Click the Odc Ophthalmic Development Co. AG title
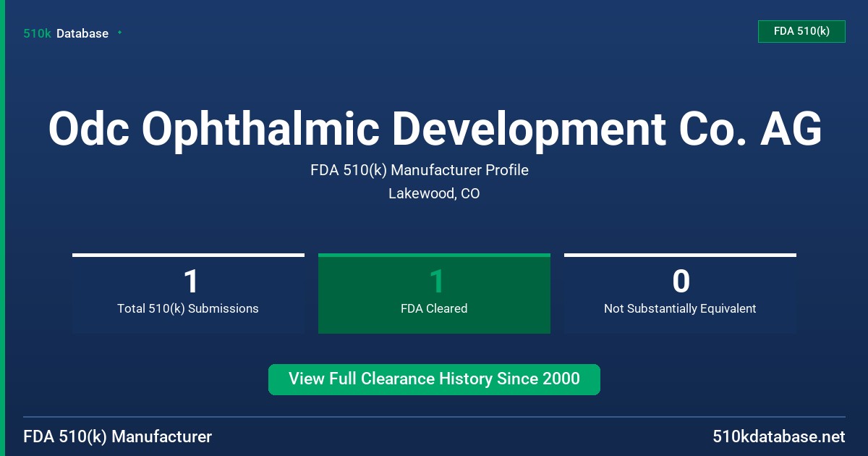Viewport: 868px width, 456px height. (435, 129)
